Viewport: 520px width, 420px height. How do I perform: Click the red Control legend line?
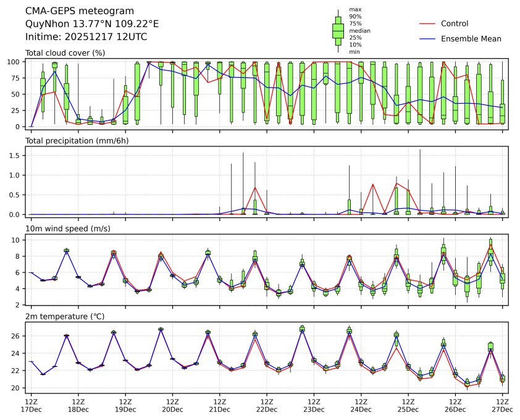(x=428, y=23)
